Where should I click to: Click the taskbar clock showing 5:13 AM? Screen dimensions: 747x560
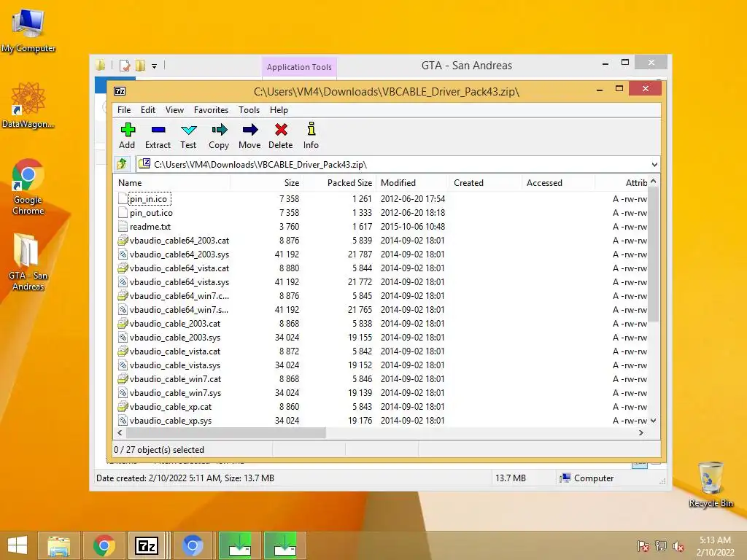[715, 546]
